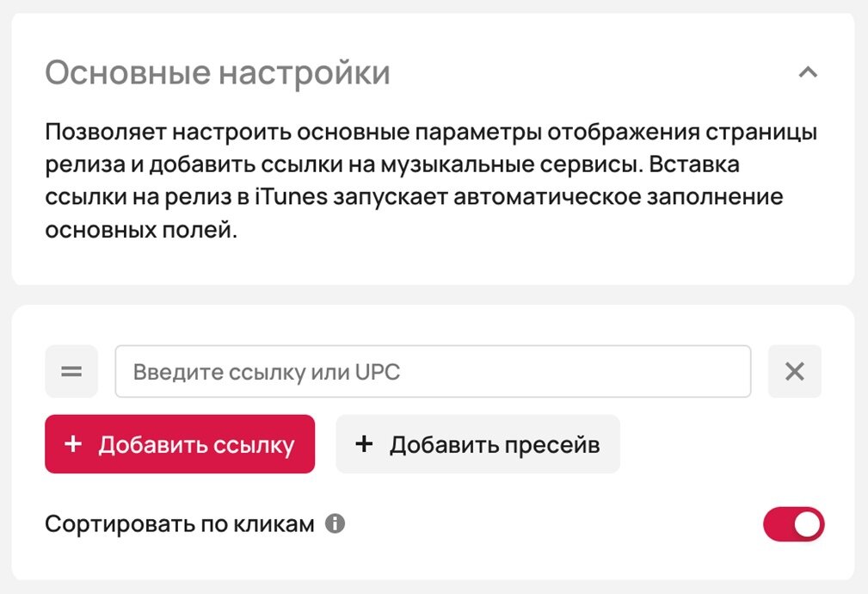The height and width of the screenshot is (594, 868).
Task: Disable the Сортировать по кликам switch
Action: tap(793, 524)
